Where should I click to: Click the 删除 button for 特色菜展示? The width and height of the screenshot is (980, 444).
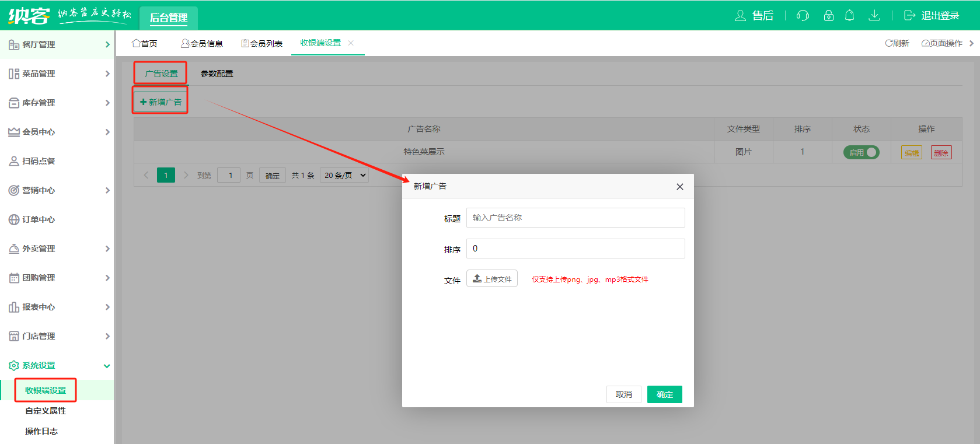941,153
